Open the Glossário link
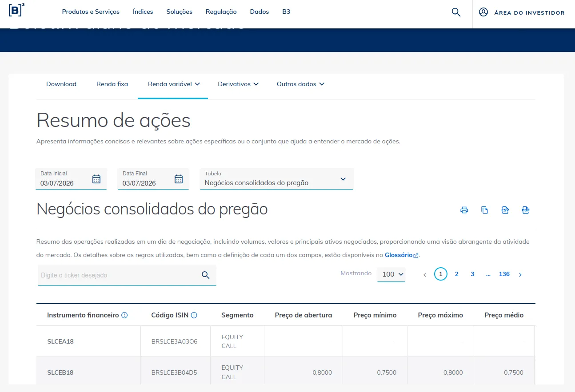The height and width of the screenshot is (392, 575). tap(402, 255)
